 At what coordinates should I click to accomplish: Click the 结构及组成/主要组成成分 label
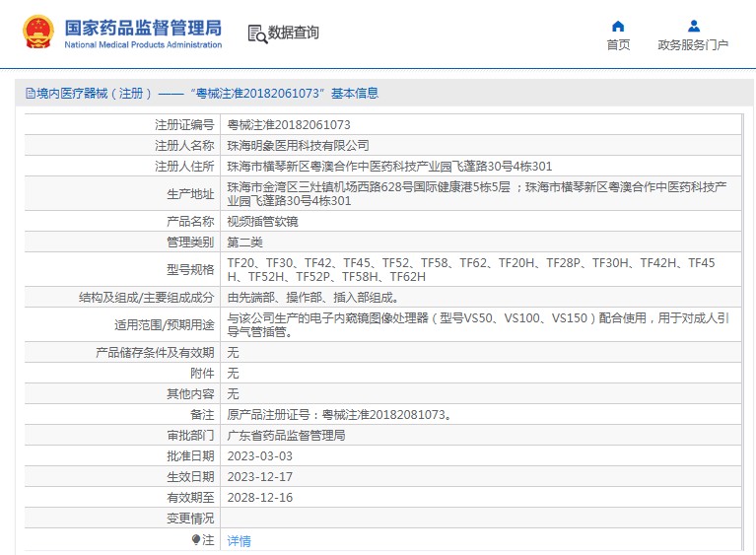click(147, 298)
